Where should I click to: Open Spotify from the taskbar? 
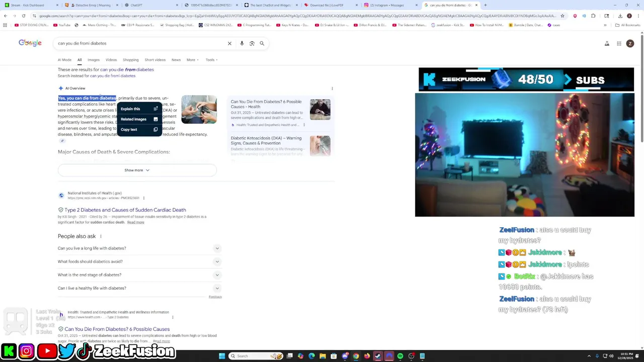coord(400,356)
